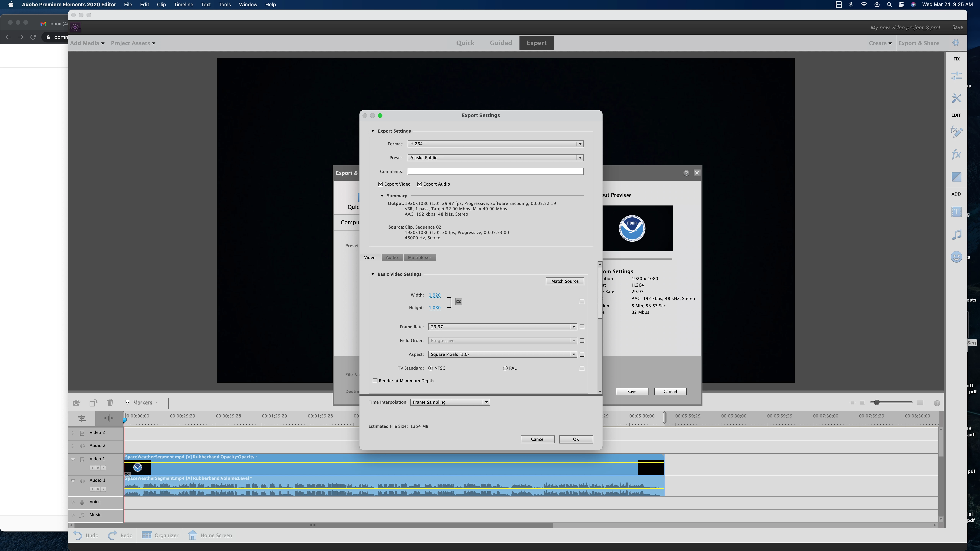
Task: Click the timeline trash delete icon
Action: 110,403
